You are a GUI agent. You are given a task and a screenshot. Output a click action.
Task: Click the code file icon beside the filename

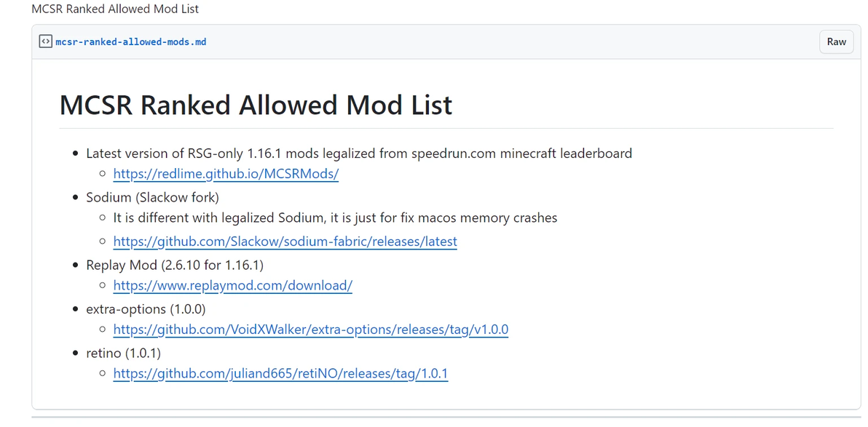[x=45, y=41]
